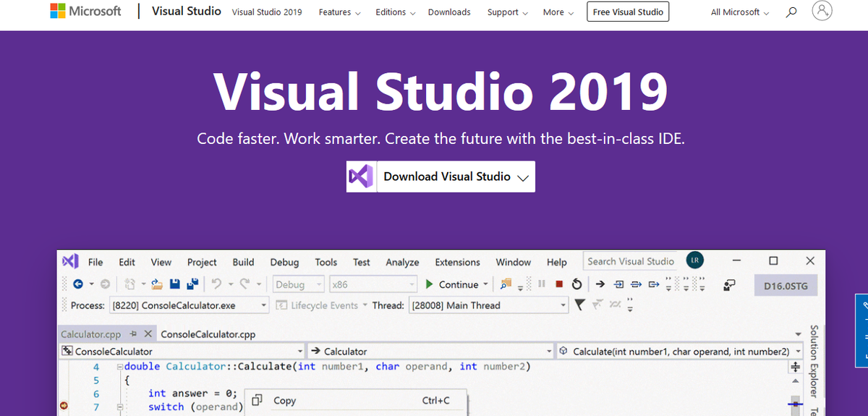Click the search magnifier icon
This screenshot has width=868, height=416.
pyautogui.click(x=792, y=12)
